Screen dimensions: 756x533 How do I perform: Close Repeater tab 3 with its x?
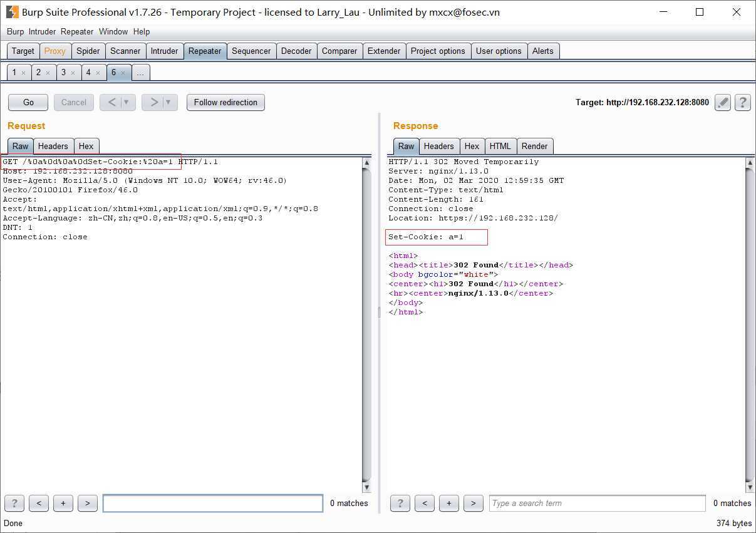pos(73,73)
